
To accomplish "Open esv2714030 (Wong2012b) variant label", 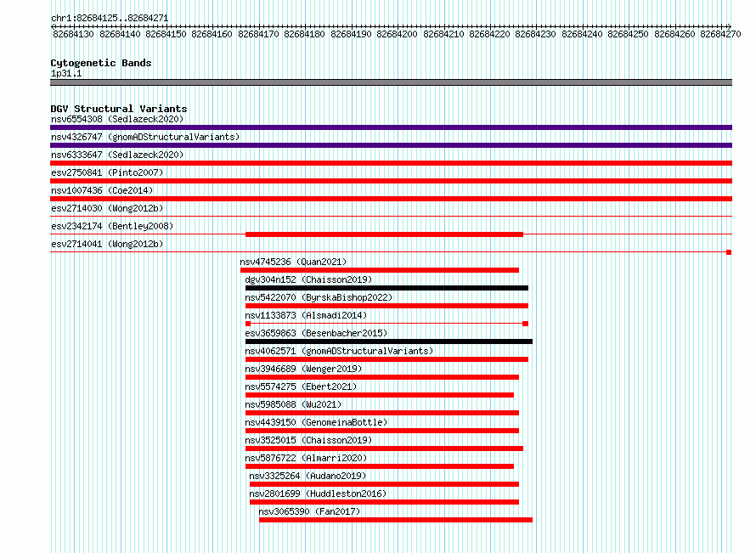I will [107, 208].
